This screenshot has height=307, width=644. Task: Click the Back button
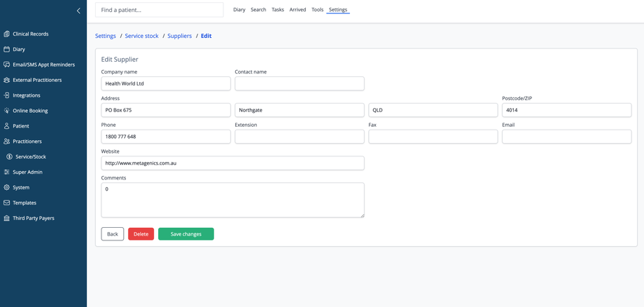tap(112, 234)
